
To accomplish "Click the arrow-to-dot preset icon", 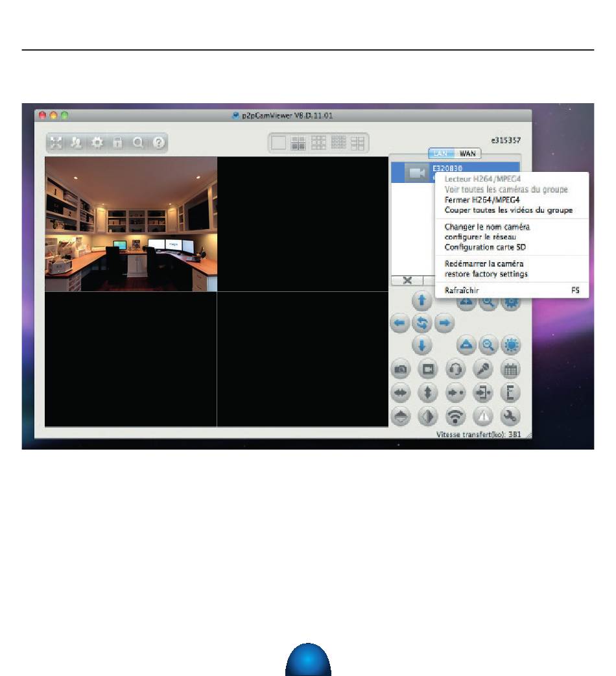I will tap(455, 392).
